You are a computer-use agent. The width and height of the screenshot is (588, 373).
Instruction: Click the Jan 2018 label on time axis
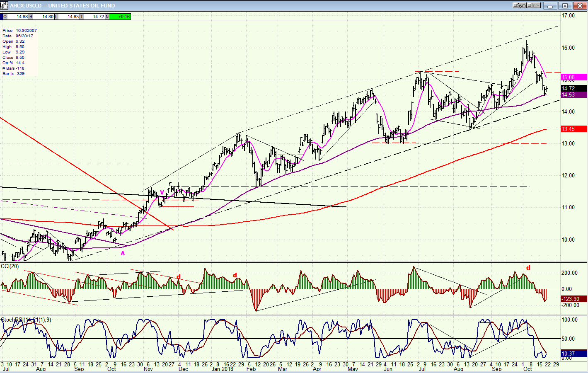click(x=222, y=369)
